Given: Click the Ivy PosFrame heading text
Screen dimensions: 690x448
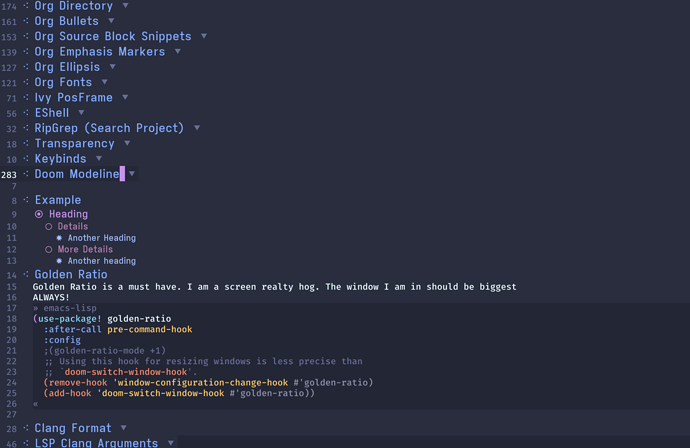Looking at the screenshot, I should pyautogui.click(x=73, y=98).
